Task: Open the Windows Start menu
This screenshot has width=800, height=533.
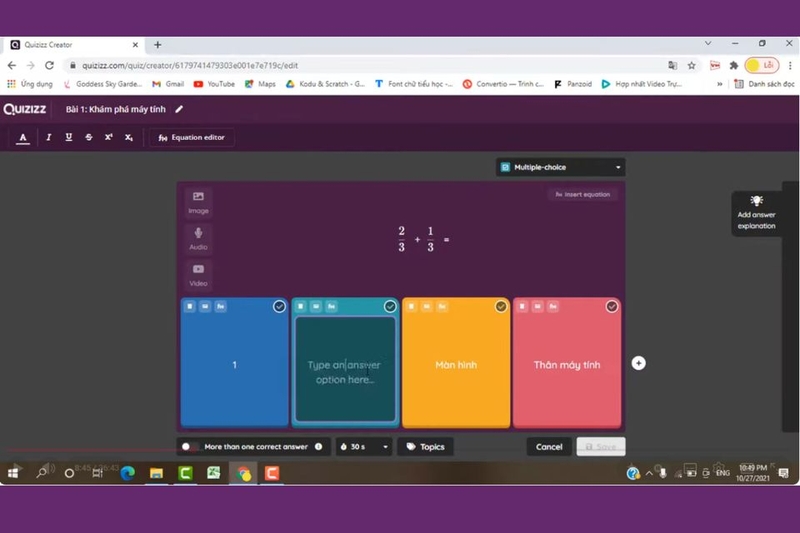Action: click(13, 473)
